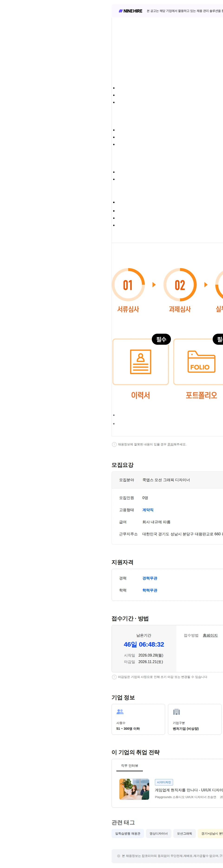This screenshot has width=223, height=868.
Task: Click the 시각디자인 category tag
Action: point(164,783)
